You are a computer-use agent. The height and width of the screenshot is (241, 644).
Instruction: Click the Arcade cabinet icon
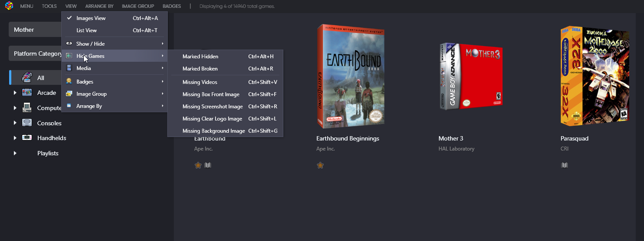pos(27,92)
